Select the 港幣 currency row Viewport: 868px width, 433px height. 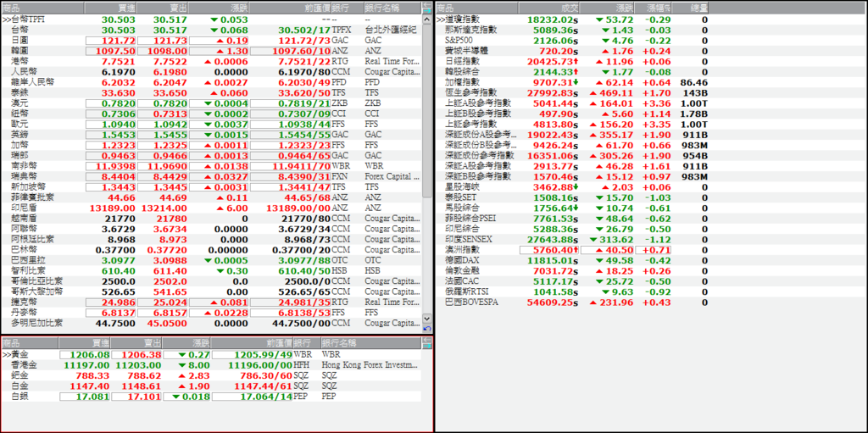coord(211,61)
